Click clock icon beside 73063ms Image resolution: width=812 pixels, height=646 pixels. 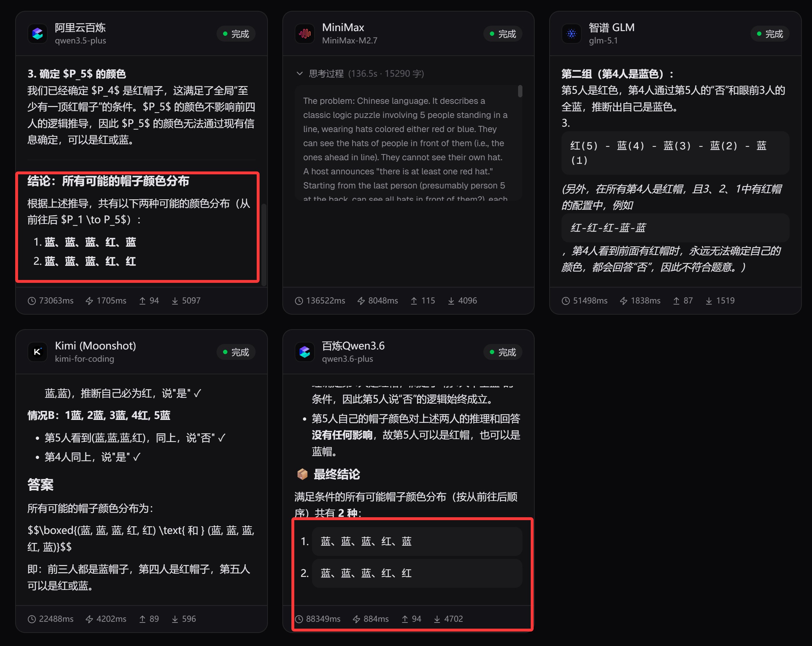click(x=32, y=301)
